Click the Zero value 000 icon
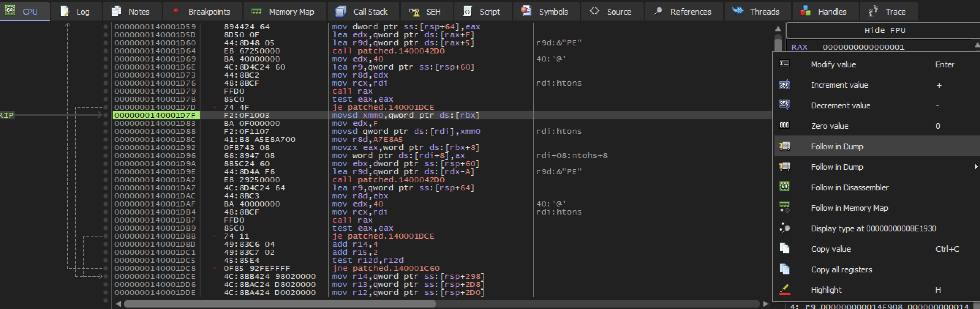The image size is (980, 309). (x=784, y=125)
